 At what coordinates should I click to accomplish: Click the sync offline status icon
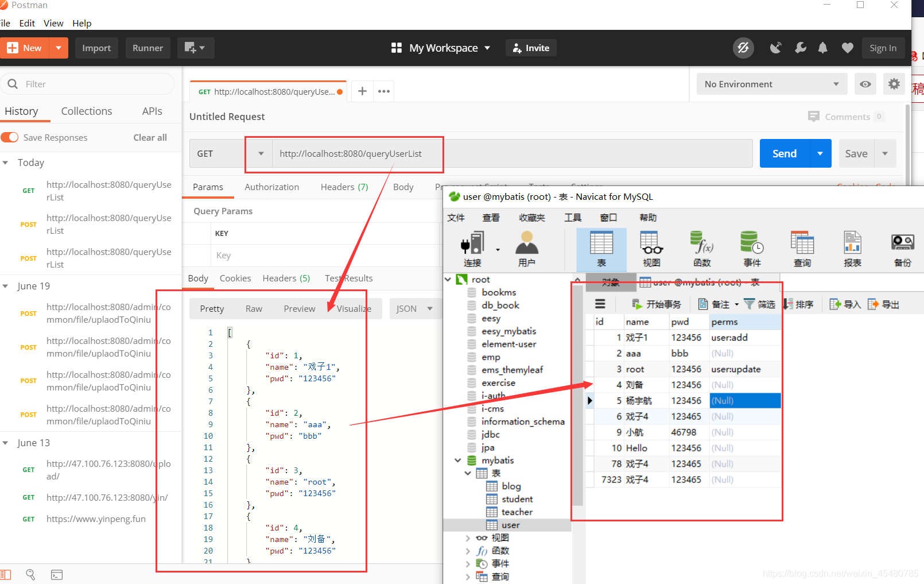(x=743, y=48)
